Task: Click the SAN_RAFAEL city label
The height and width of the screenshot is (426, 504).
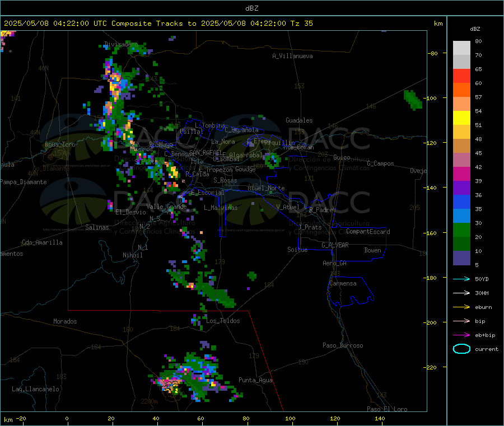Action: tap(206, 152)
